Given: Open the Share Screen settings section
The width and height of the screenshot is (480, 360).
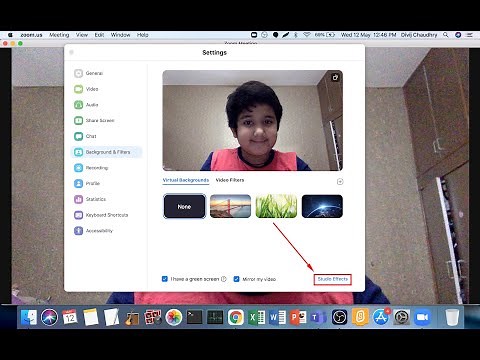Looking at the screenshot, I should (x=94, y=120).
